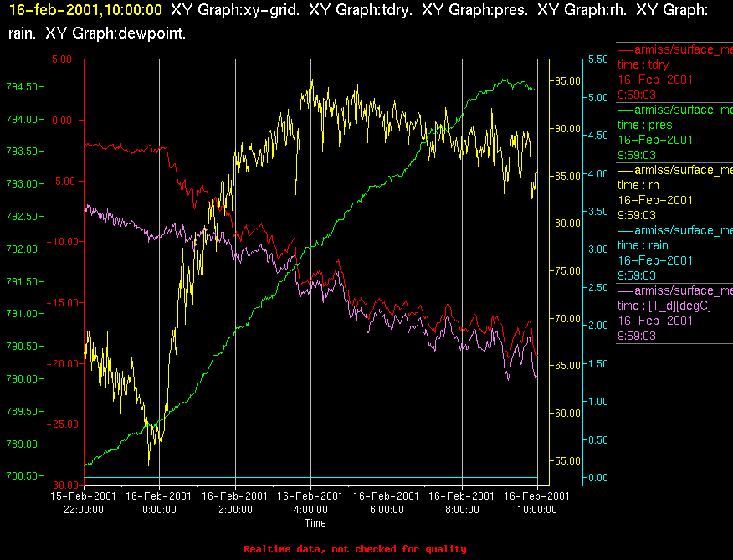
Task: Click the cyan "1.00" rain axis label
Action: 598,402
